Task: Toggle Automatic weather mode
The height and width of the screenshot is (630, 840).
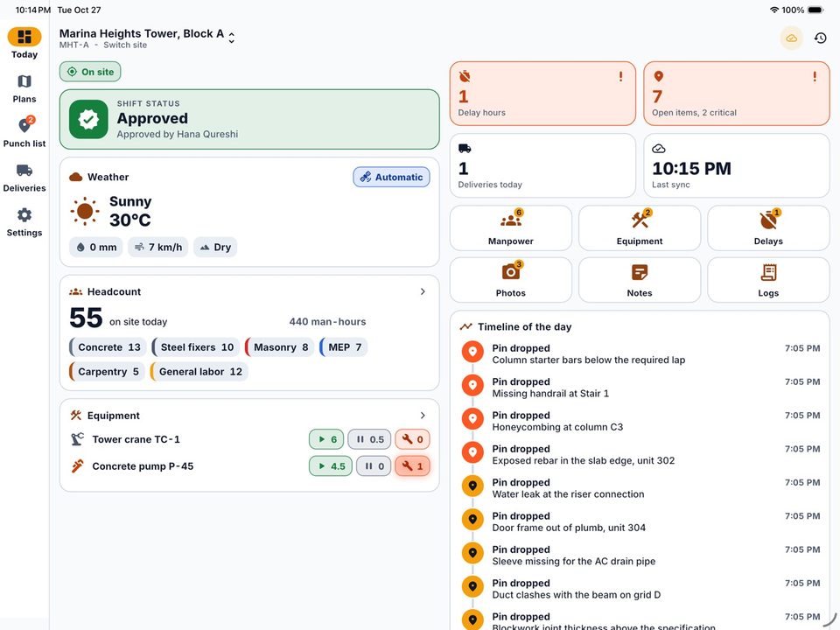Action: coord(391,178)
